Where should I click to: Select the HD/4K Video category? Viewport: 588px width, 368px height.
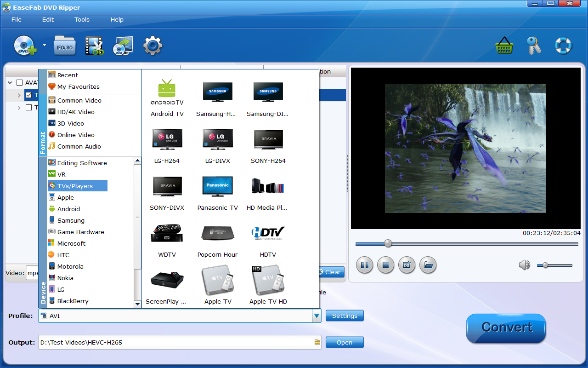pos(71,112)
